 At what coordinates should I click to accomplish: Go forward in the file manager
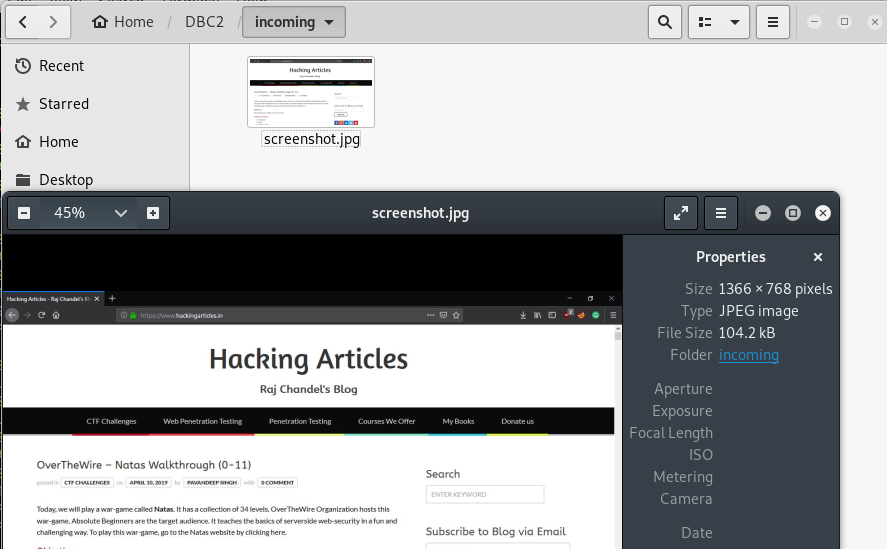coord(53,22)
